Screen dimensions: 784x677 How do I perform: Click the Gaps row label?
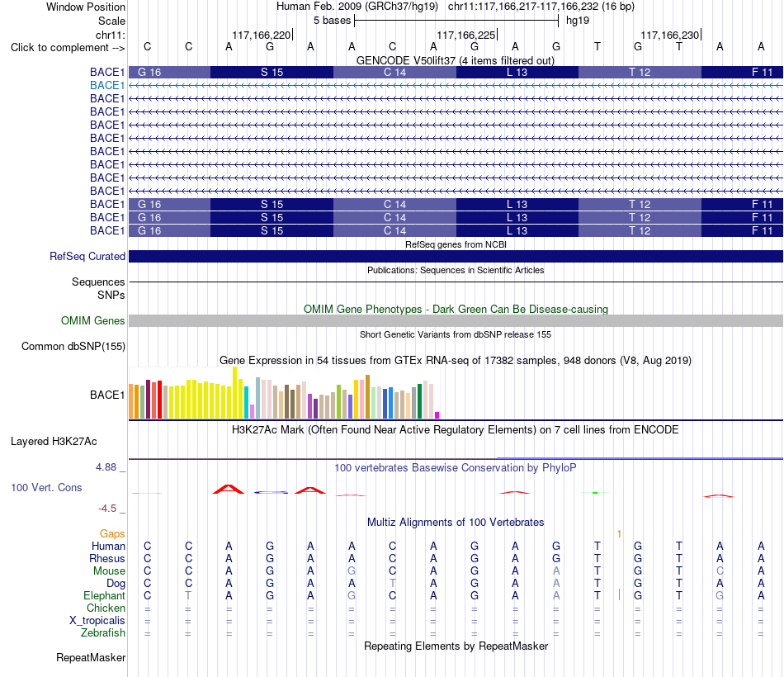coord(112,534)
